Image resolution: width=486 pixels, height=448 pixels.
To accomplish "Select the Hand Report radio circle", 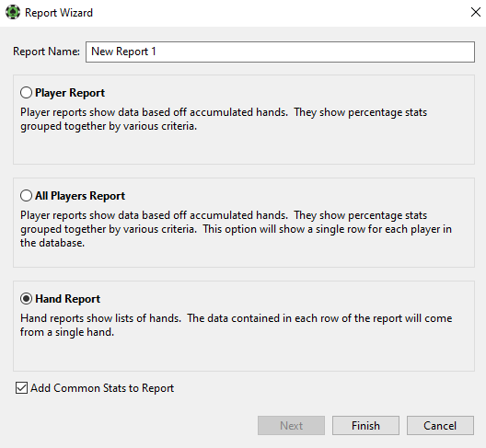I will pyautogui.click(x=26, y=299).
